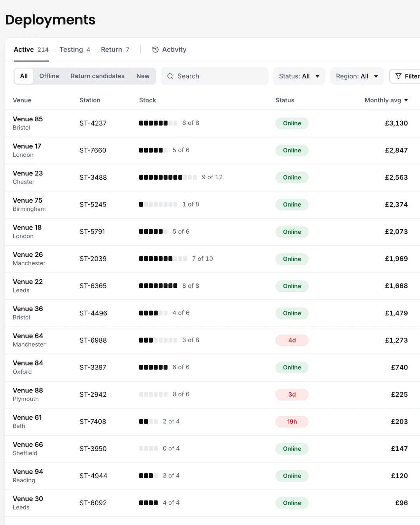Open the Region: All dropdown
The image size is (420, 525).
pos(357,76)
